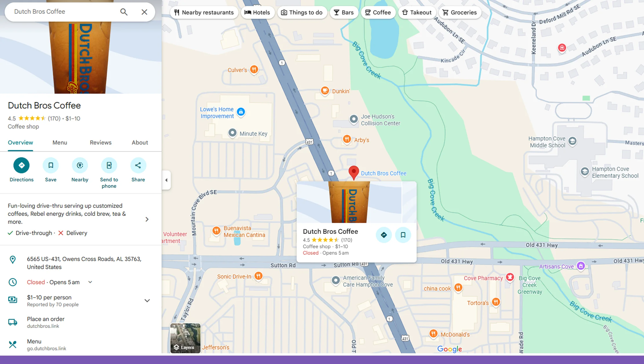This screenshot has height=364, width=644.
Task: Select Buenavista Mexican Cantina marker
Action: pyautogui.click(x=216, y=231)
